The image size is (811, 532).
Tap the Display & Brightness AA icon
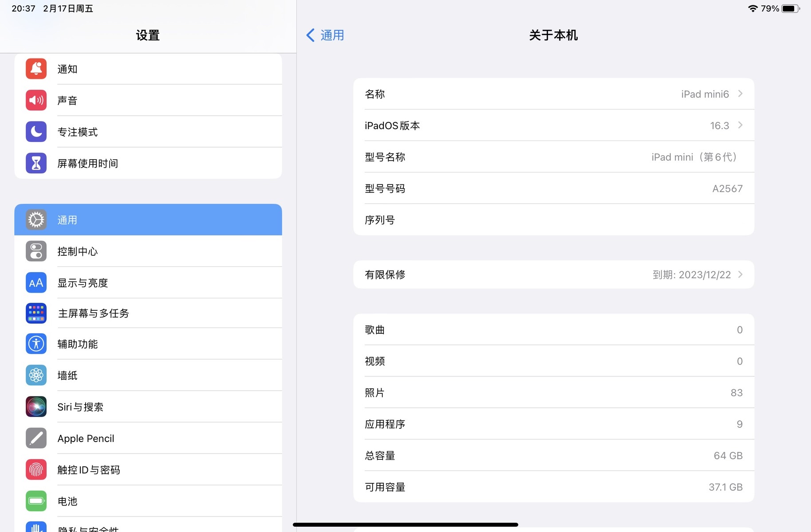pyautogui.click(x=36, y=282)
